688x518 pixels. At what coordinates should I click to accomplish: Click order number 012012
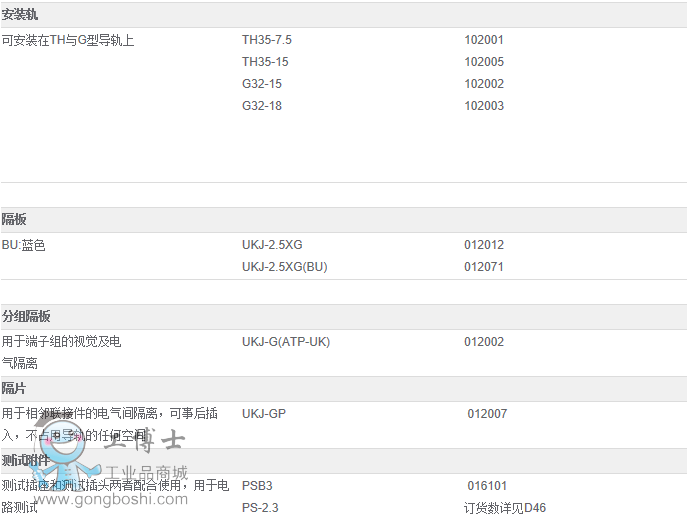pos(484,245)
